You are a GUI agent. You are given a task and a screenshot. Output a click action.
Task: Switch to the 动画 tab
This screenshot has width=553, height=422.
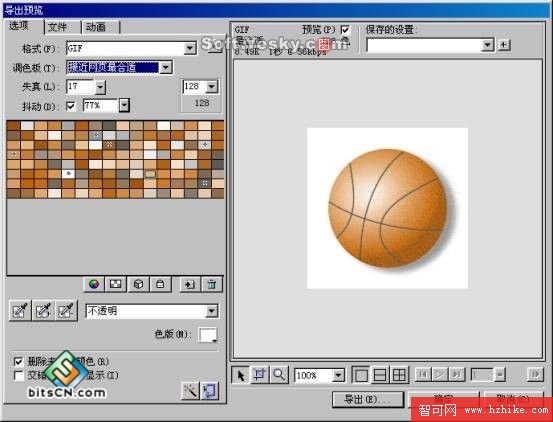pyautogui.click(x=101, y=27)
